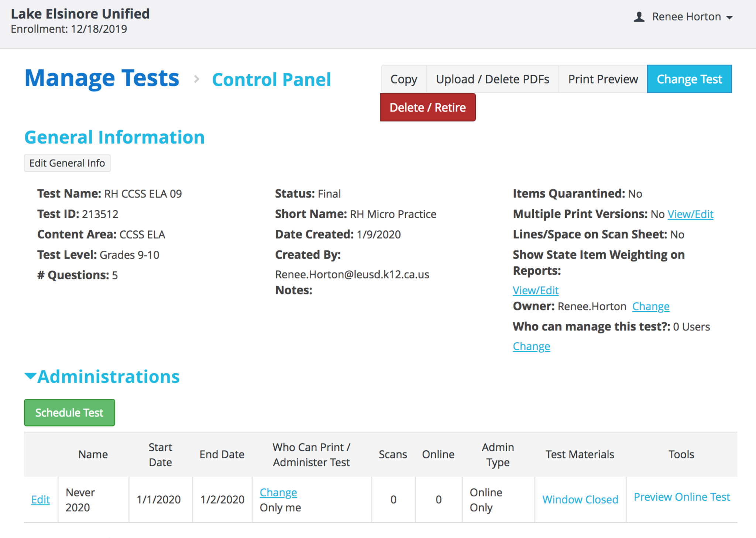Click Print Preview button

(602, 79)
